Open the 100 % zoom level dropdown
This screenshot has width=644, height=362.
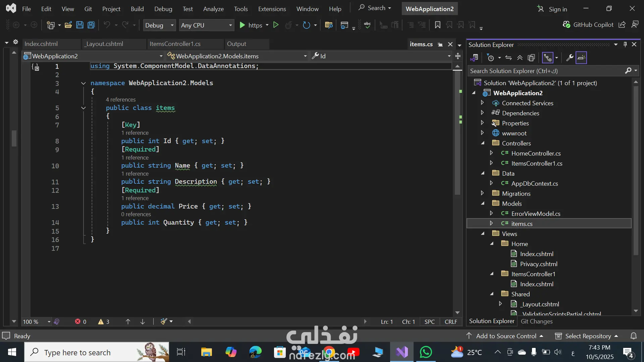pos(49,322)
